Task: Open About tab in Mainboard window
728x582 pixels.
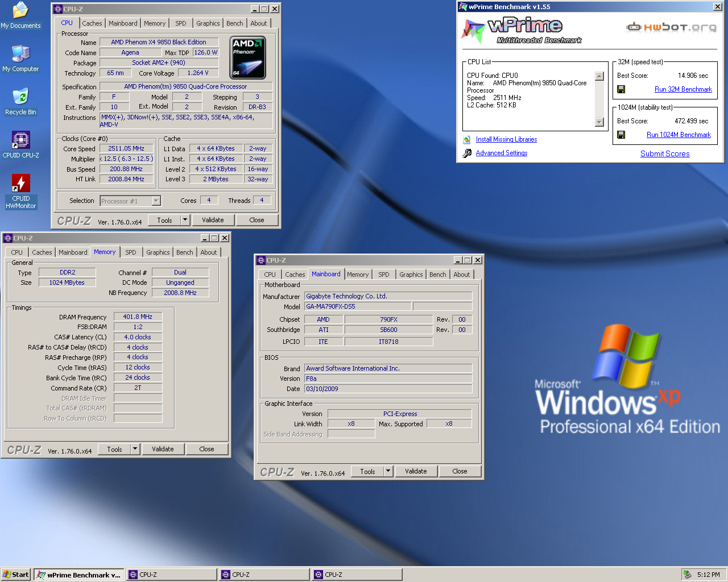Action: 462,275
